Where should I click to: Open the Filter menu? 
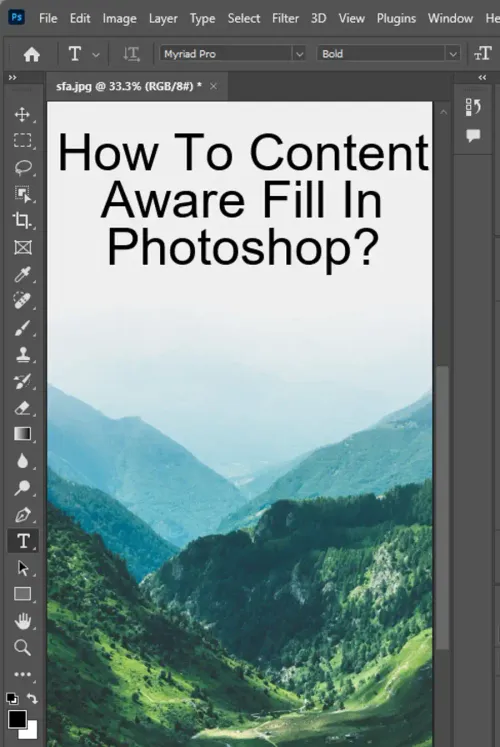click(285, 19)
